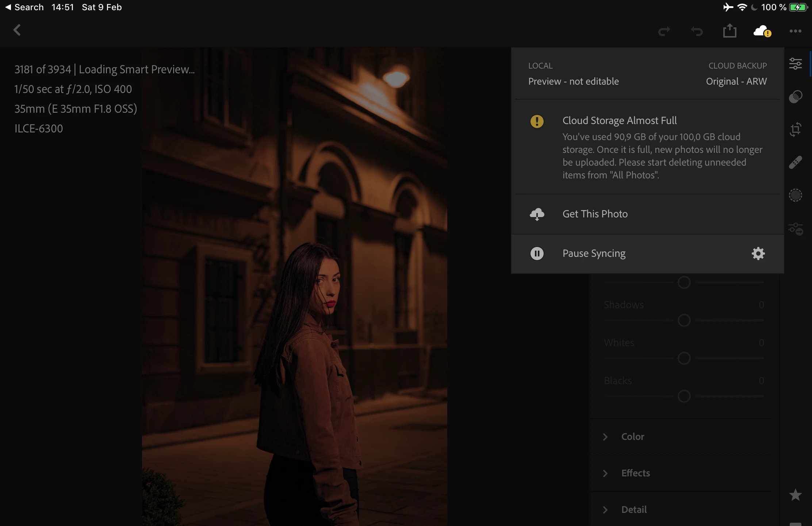Open the share/export icon
The height and width of the screenshot is (526, 812).
pyautogui.click(x=729, y=31)
